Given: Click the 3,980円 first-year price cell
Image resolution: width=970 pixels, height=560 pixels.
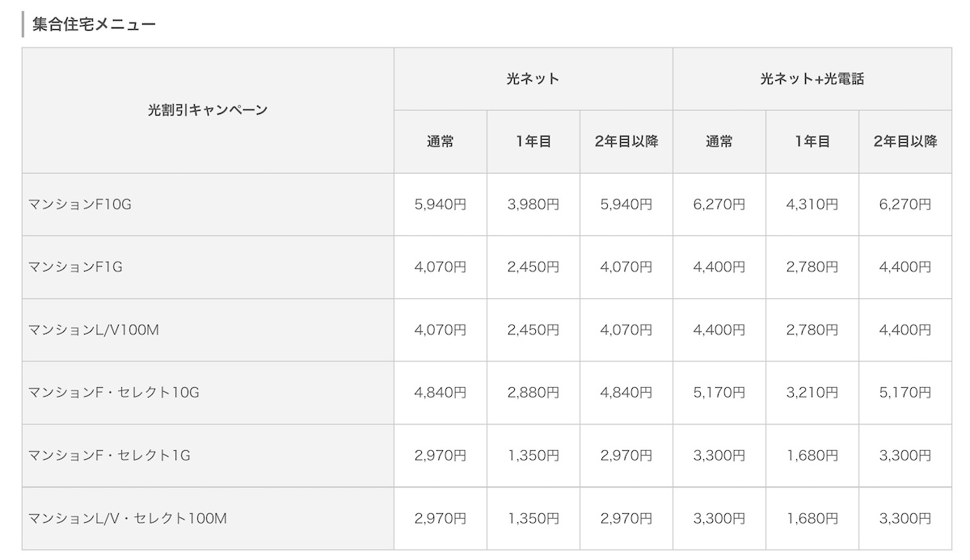Looking at the screenshot, I should coord(533,204).
